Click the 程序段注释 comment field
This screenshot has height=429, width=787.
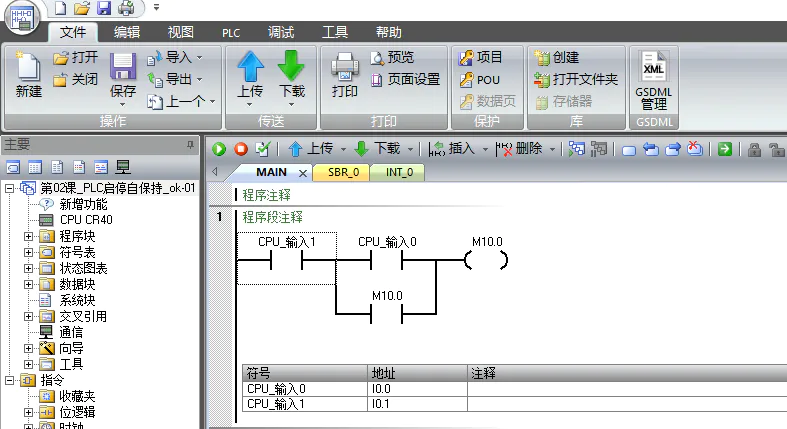(273, 217)
